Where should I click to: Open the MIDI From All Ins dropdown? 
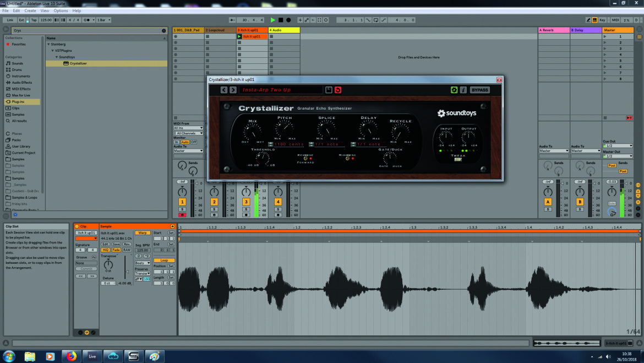(x=188, y=128)
